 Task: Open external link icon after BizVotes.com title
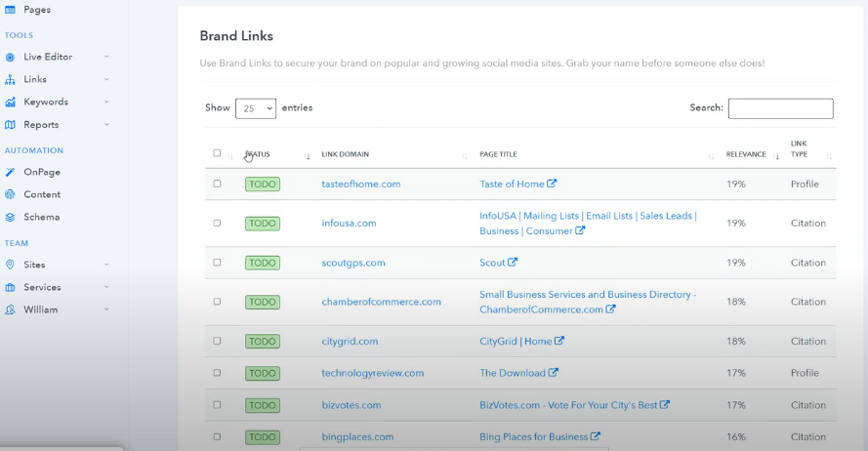(665, 404)
